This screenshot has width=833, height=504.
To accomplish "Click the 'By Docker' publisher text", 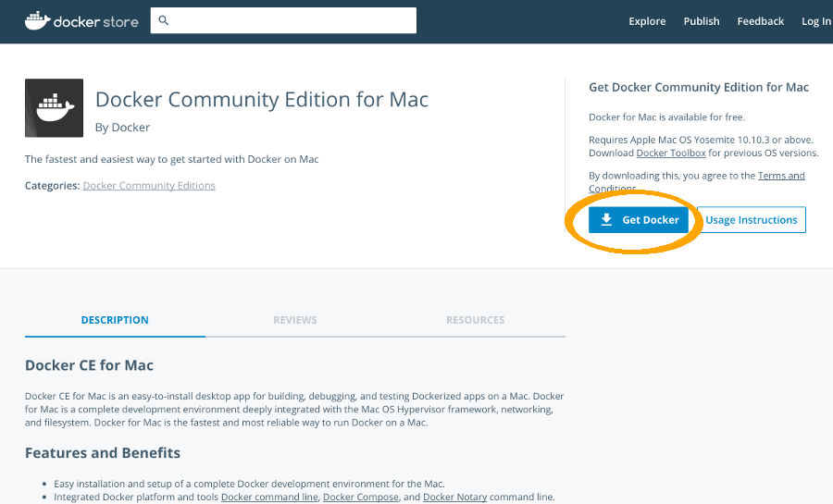I will click(123, 128).
